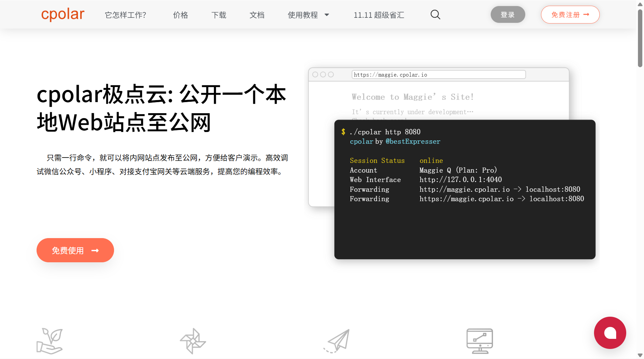Click the 'Welcome to Maggie's Site!' heading
Image resolution: width=644 pixels, height=359 pixels.
pyautogui.click(x=413, y=97)
